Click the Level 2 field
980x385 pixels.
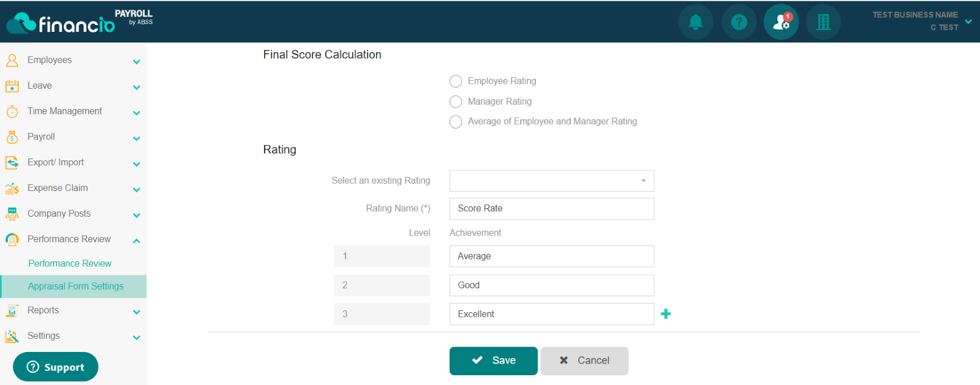(x=382, y=285)
